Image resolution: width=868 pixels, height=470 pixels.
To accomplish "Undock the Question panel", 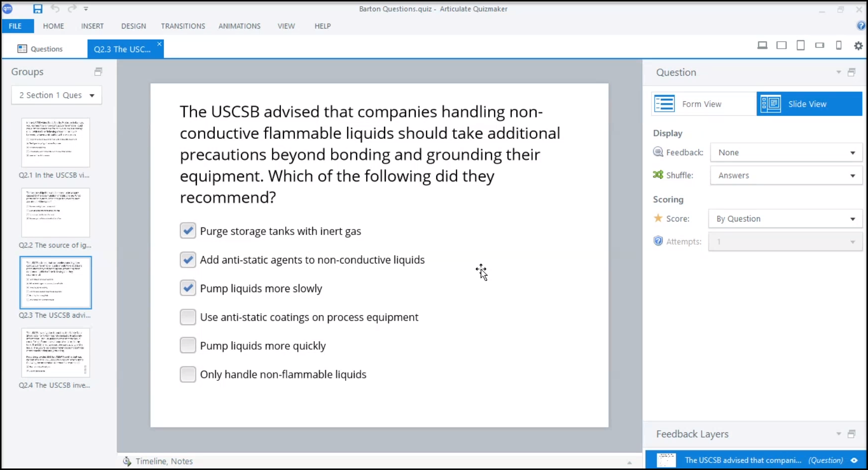I will [x=851, y=72].
